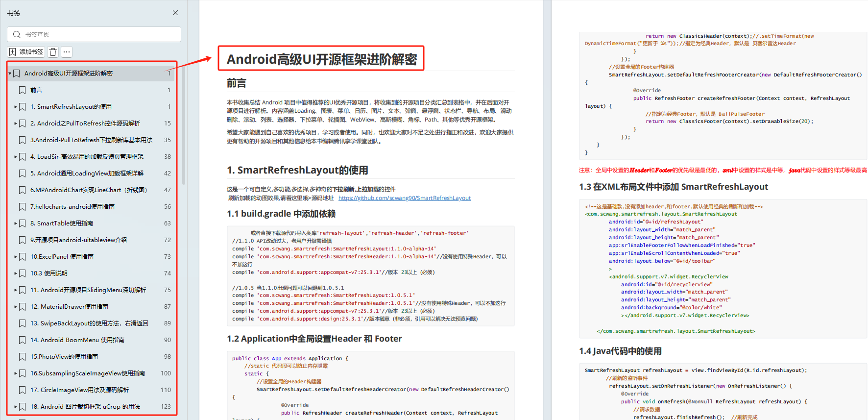Click bookmark icon beside 8. SmartTable
Screen dimensions: 868x420
click(22, 223)
